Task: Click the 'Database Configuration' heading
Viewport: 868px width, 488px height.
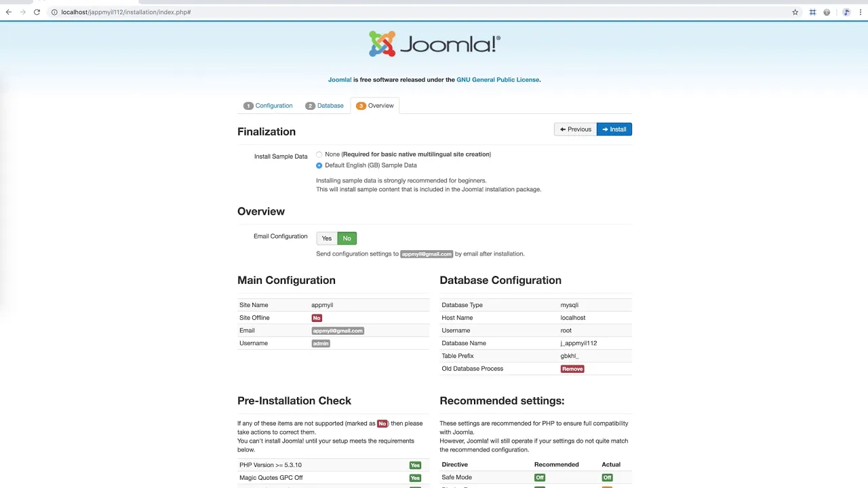Action: click(x=500, y=281)
